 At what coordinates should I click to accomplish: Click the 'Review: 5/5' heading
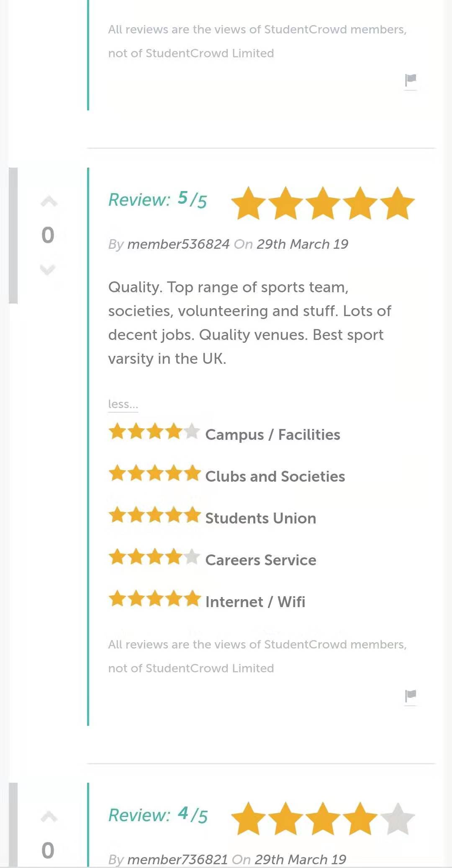click(157, 200)
